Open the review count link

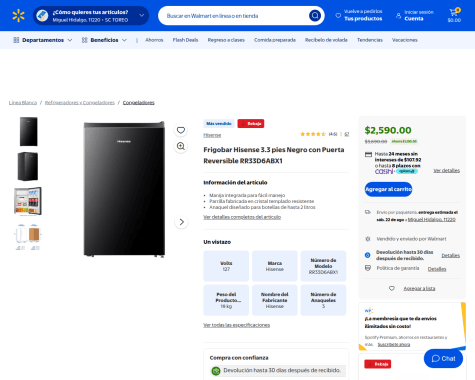(x=347, y=134)
